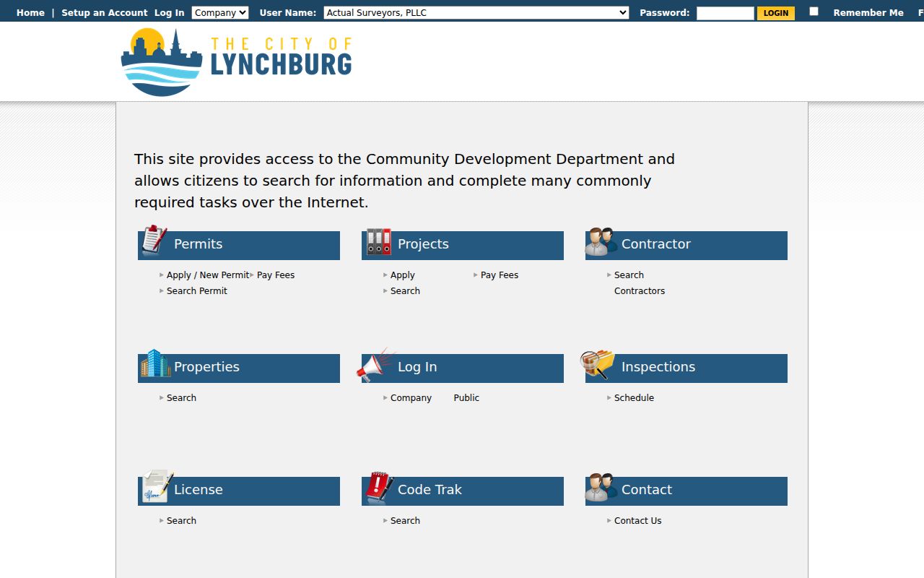Click the yellow LOGIN button
924x578 pixels.
click(x=776, y=13)
